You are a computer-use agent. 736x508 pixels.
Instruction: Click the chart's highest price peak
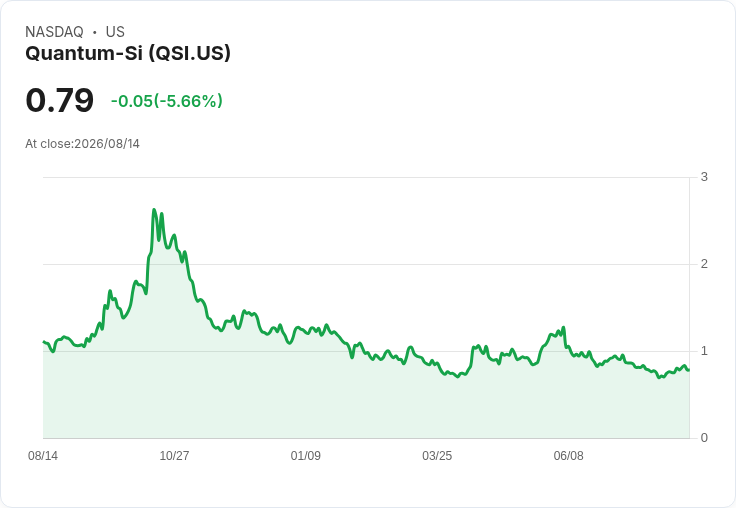(154, 210)
